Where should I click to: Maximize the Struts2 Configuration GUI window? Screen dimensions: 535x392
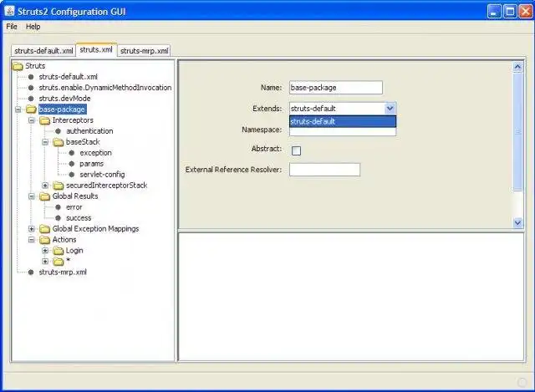[x=510, y=12]
